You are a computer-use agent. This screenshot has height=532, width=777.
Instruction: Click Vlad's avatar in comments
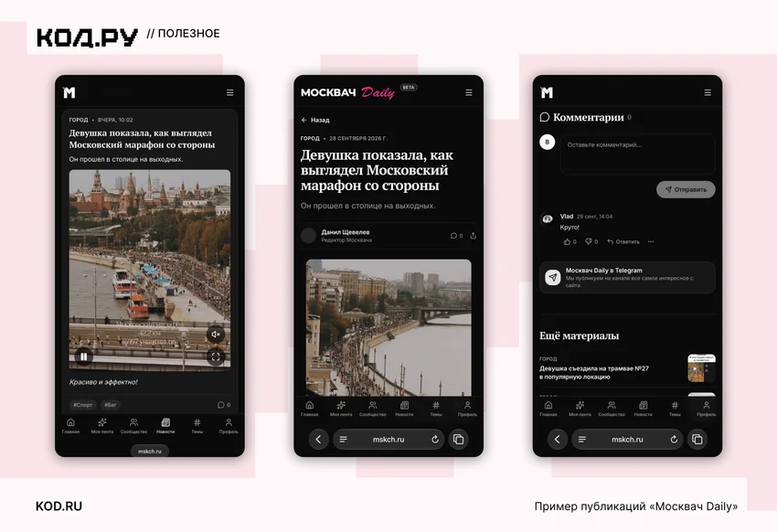(x=547, y=218)
